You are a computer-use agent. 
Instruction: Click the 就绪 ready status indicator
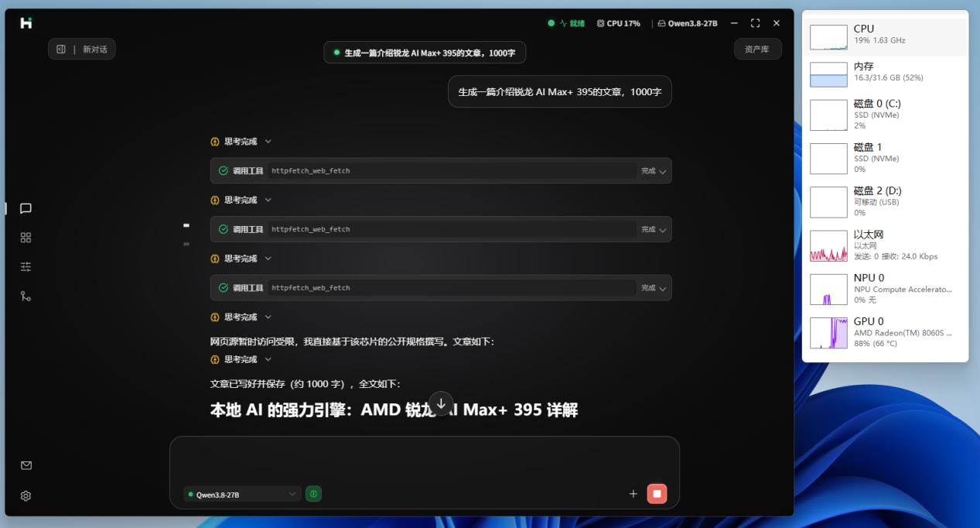566,23
